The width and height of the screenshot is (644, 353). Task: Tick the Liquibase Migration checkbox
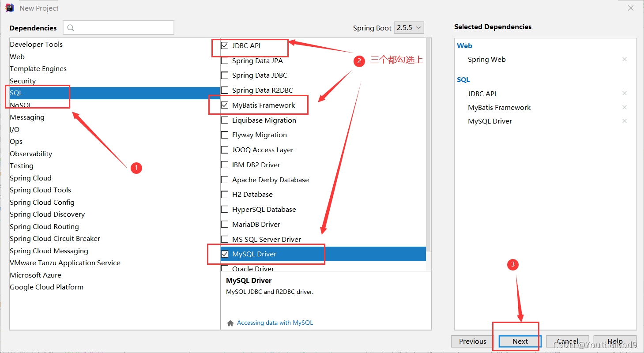(225, 120)
